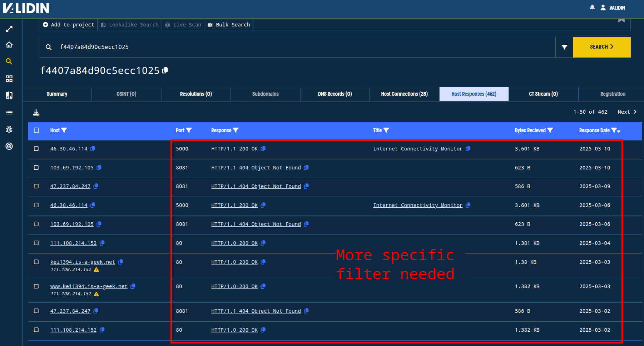The image size is (644, 346).
Task: Open the Port column filter
Action: coord(189,130)
